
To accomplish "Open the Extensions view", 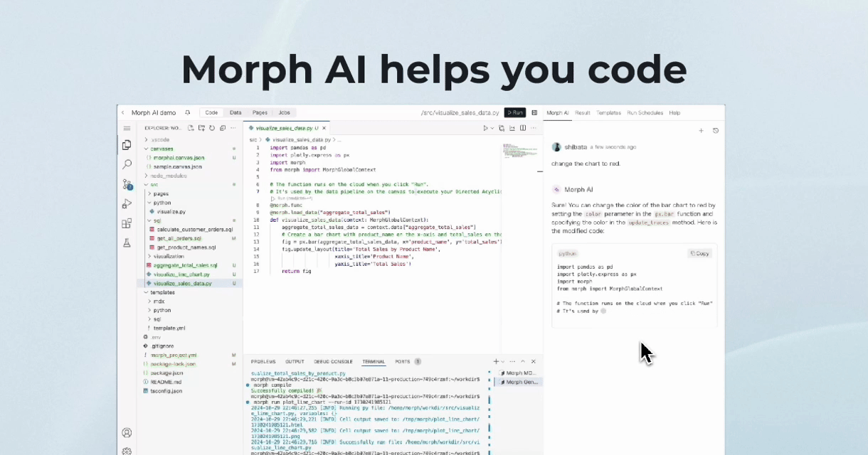I will (127, 223).
